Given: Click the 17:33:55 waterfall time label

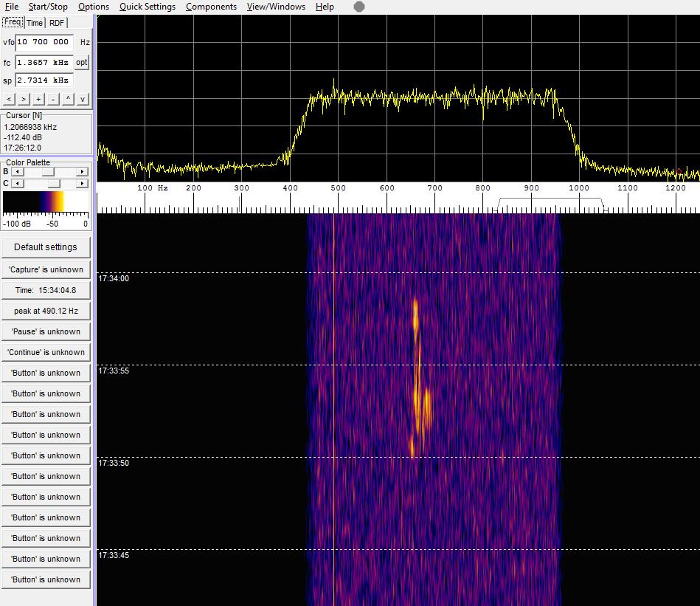Looking at the screenshot, I should (x=114, y=371).
